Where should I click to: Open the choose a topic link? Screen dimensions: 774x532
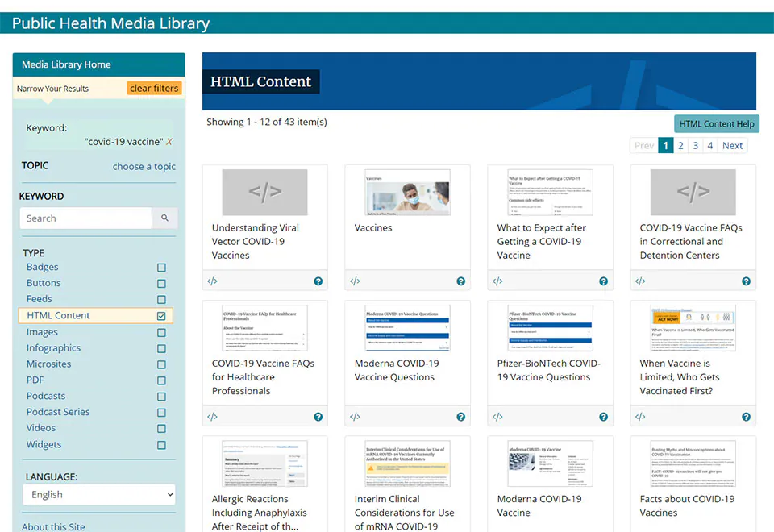click(144, 166)
